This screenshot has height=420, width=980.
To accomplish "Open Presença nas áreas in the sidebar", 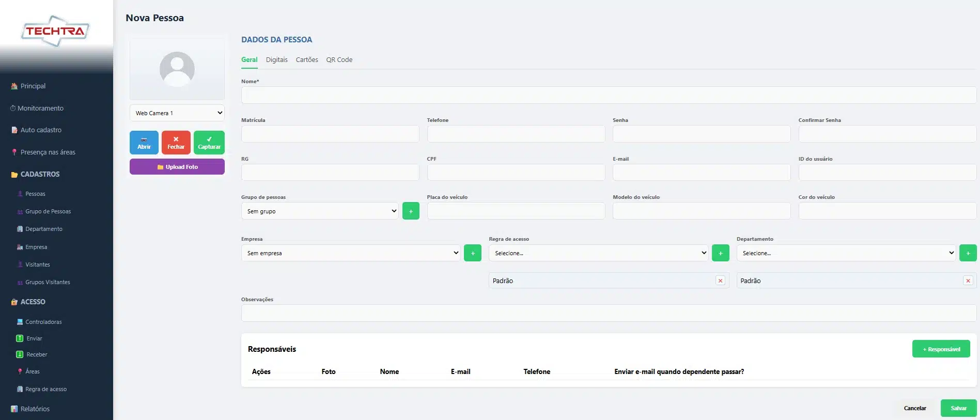I will [x=43, y=152].
